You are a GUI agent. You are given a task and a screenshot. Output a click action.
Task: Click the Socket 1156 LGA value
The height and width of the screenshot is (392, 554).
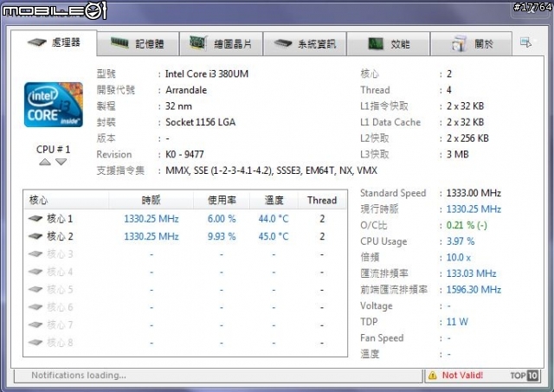pos(200,122)
